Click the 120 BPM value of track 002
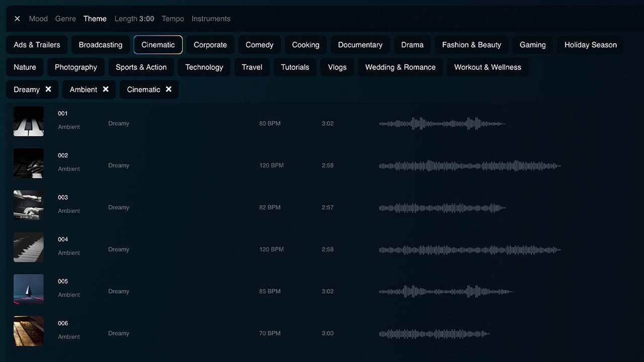The width and height of the screenshot is (644, 362). (x=271, y=165)
